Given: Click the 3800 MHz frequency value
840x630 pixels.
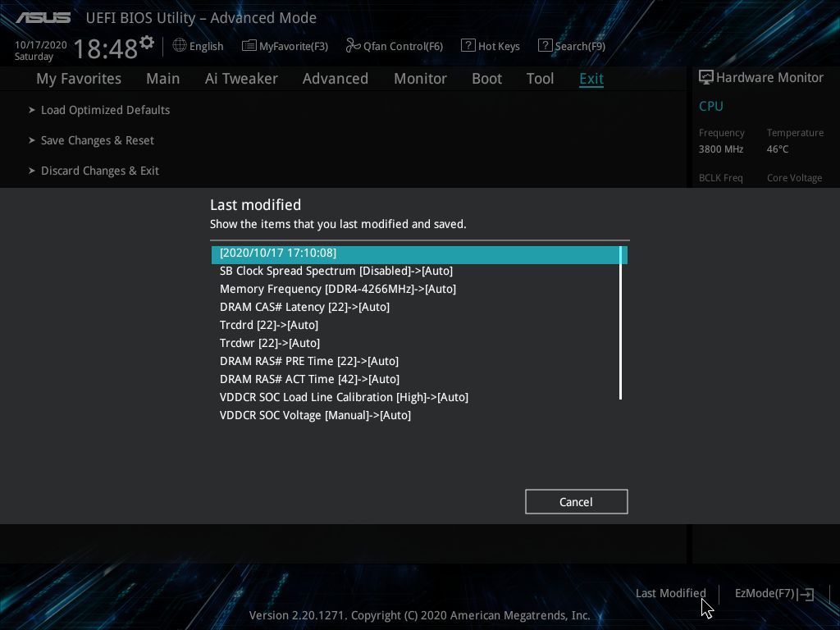Looking at the screenshot, I should click(x=721, y=149).
